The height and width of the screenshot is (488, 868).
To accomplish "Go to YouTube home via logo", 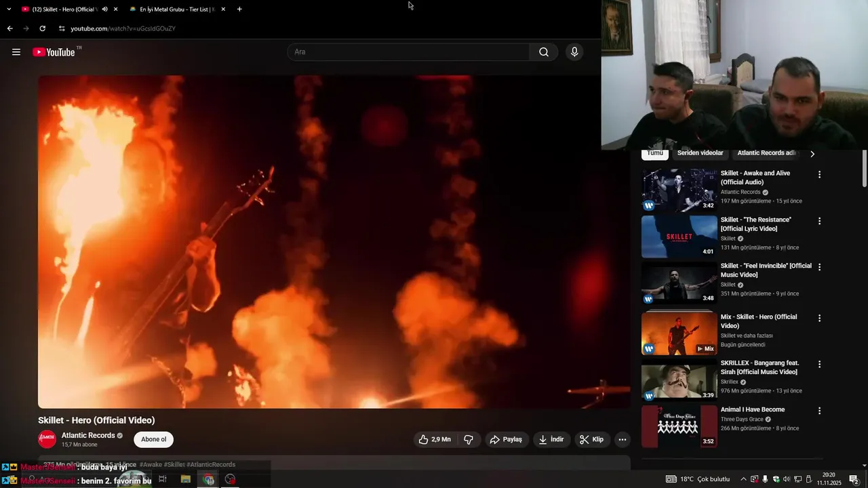I will (54, 52).
